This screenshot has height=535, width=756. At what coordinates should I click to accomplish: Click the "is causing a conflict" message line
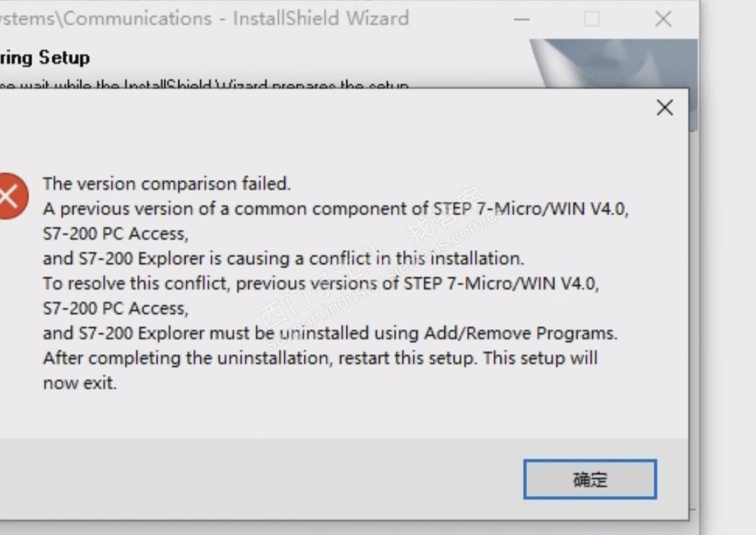[x=283, y=258]
